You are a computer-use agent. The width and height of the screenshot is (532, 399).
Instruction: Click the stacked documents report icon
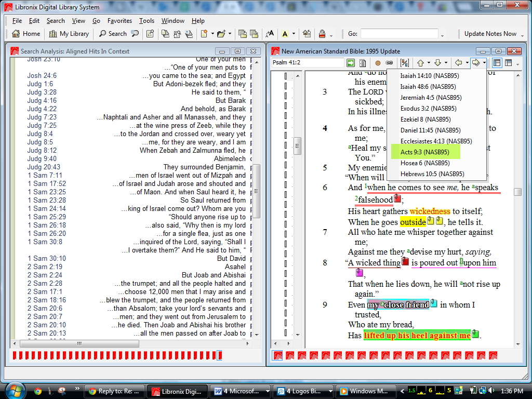[x=165, y=34]
